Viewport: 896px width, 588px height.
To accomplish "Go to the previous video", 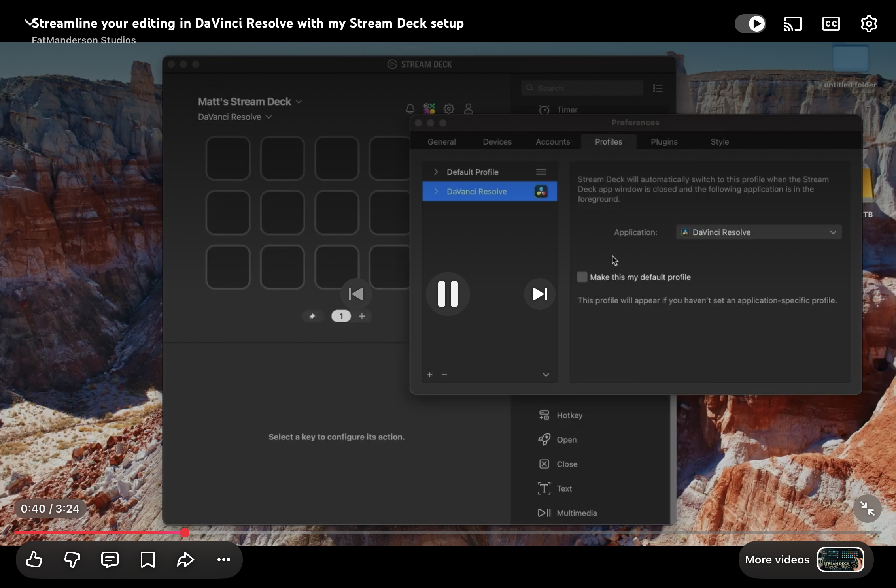I will (356, 294).
